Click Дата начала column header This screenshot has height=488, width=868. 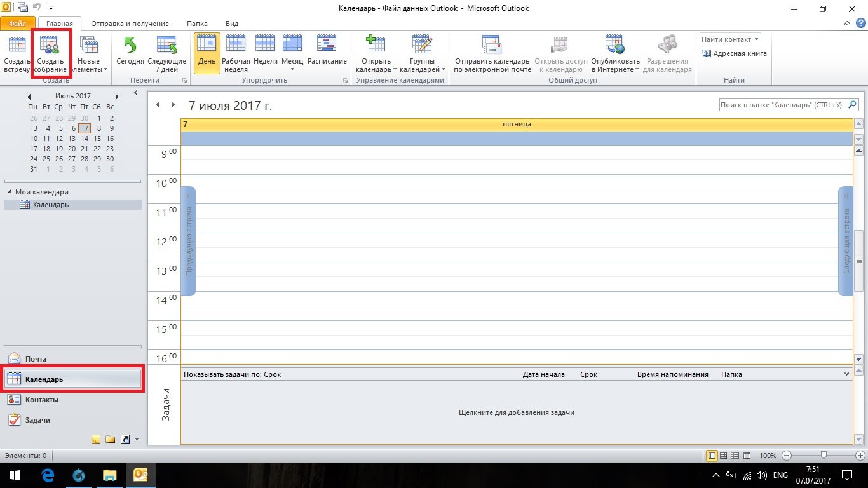[543, 374]
